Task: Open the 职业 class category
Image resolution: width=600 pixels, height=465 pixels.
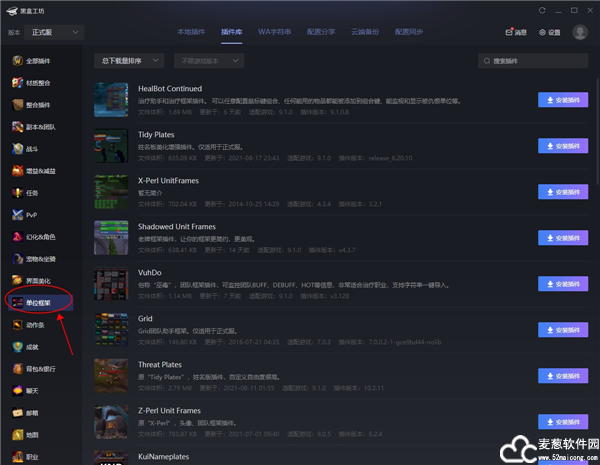Action: coord(25,457)
